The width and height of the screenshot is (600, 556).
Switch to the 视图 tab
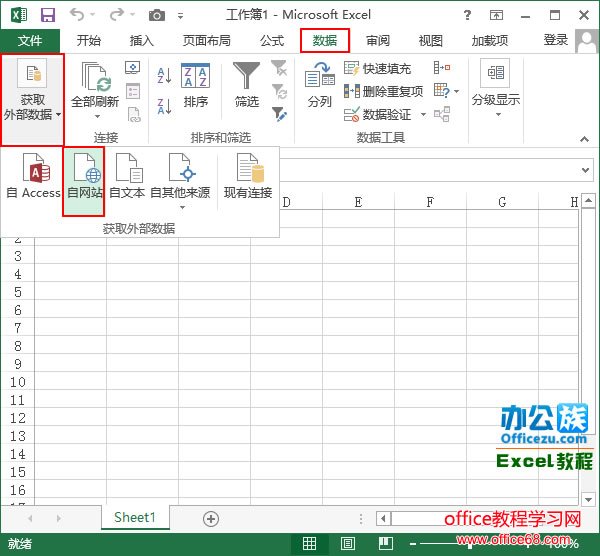(431, 41)
